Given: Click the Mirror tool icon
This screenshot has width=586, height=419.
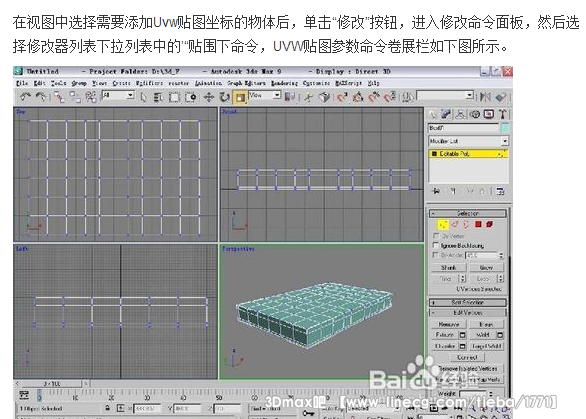Looking at the screenshot, I should (485, 97).
